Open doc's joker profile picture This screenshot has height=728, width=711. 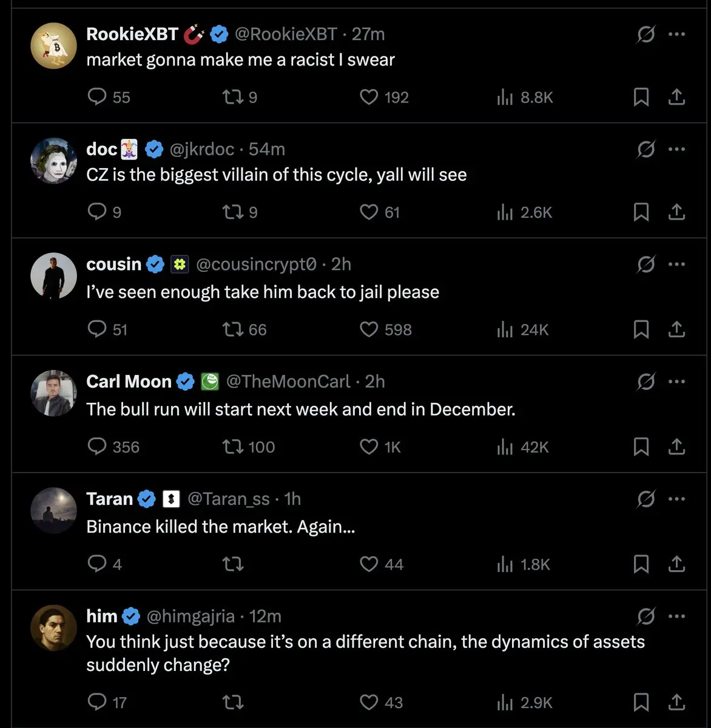[x=54, y=160]
